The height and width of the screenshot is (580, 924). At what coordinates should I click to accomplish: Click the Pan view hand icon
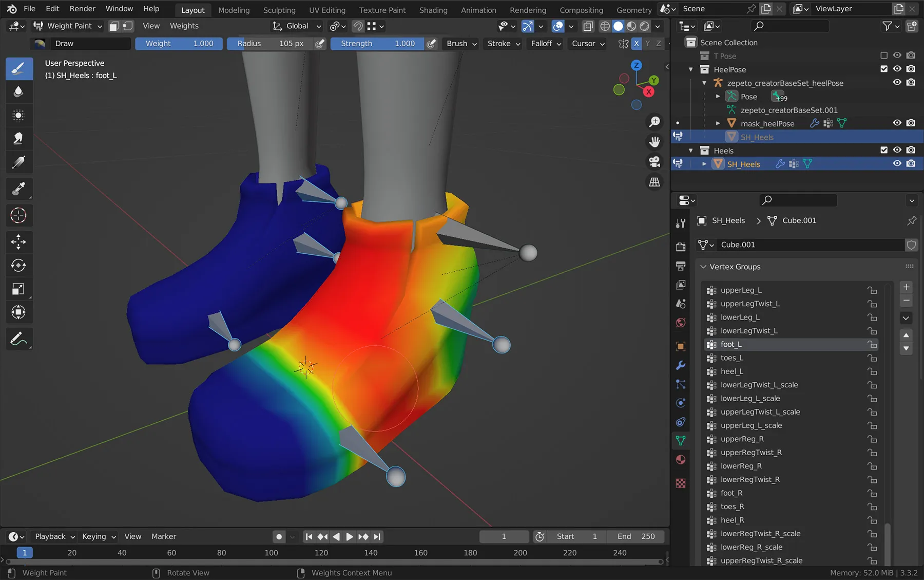tap(654, 142)
